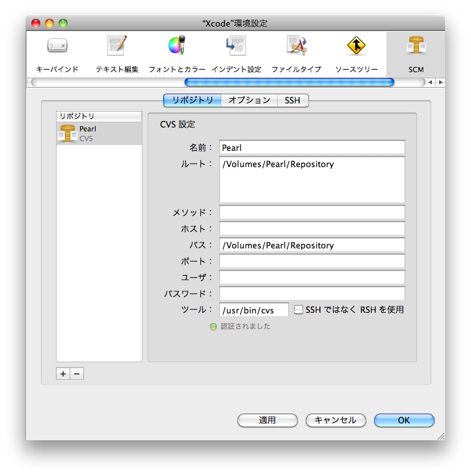Click the window resize grip corner
471x476 pixels.
pos(441,436)
